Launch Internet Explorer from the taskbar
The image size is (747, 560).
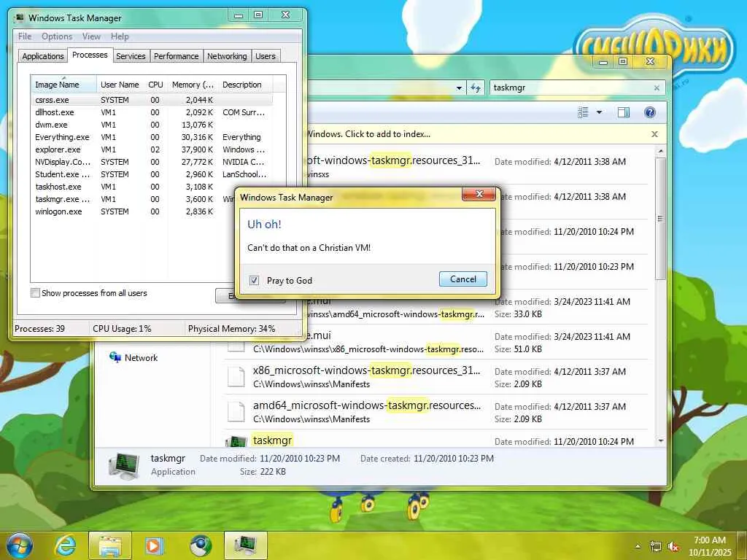66,545
